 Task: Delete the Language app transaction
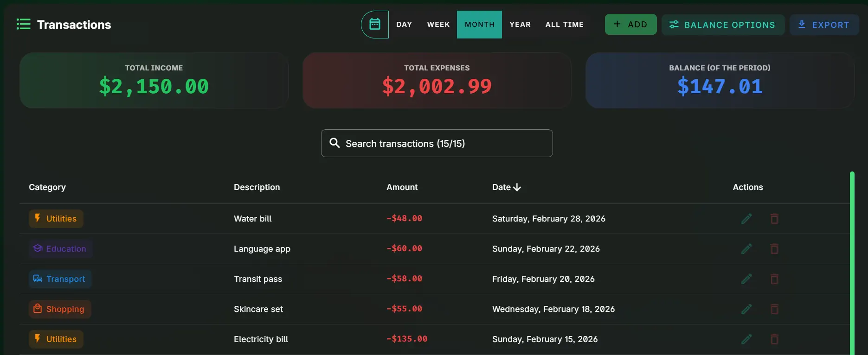point(774,249)
